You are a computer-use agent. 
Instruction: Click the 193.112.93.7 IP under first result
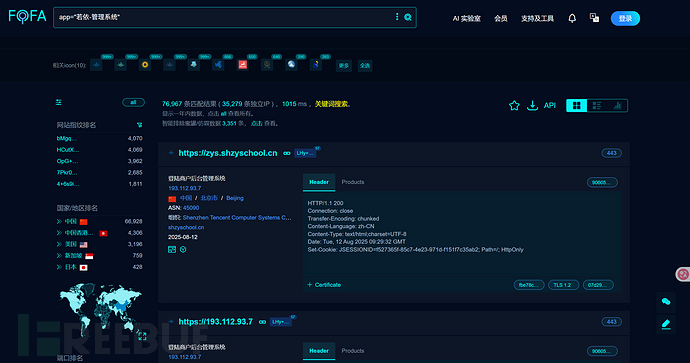[x=184, y=188]
